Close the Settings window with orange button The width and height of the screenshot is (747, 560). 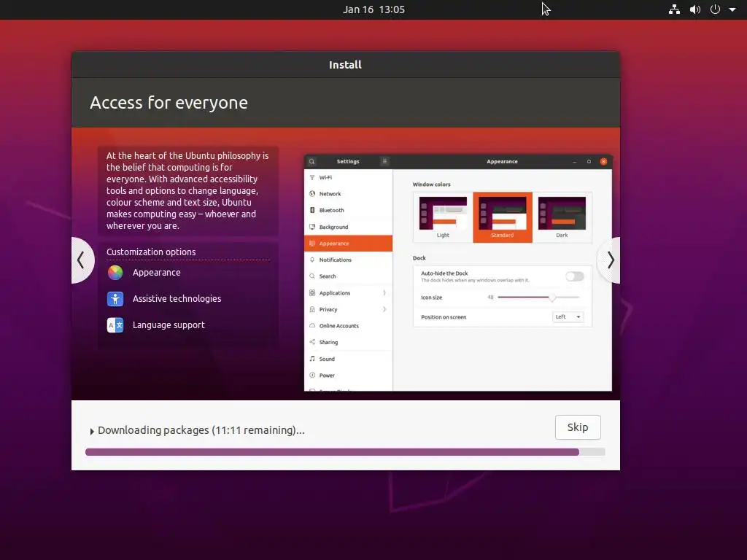click(603, 161)
